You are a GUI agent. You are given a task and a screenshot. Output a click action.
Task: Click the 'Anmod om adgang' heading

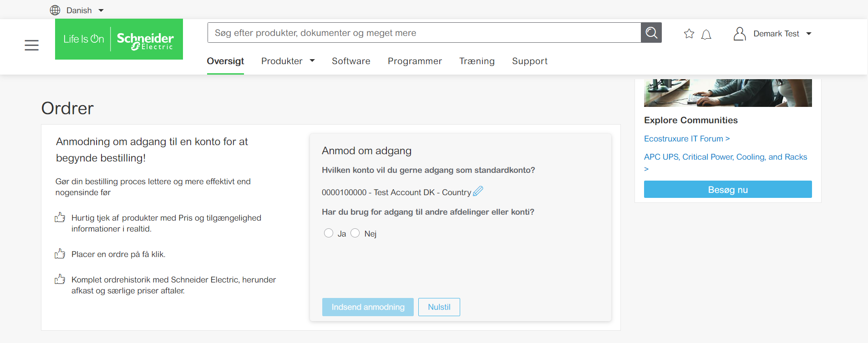366,151
